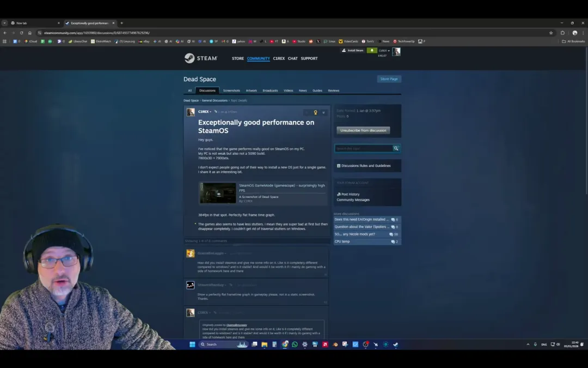Open Discussions Rules and Guidelines link
The image size is (588, 368).
click(366, 166)
